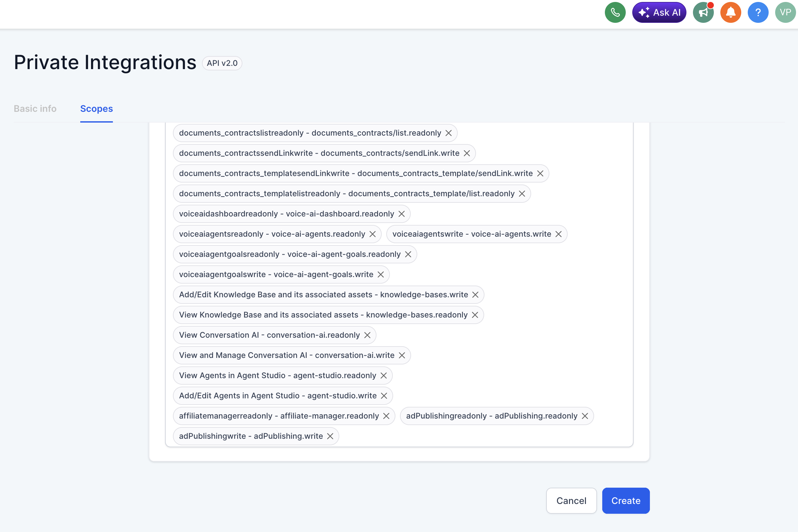Open the Ask AI assistant
Viewport: 798px width, 532px height.
[659, 13]
